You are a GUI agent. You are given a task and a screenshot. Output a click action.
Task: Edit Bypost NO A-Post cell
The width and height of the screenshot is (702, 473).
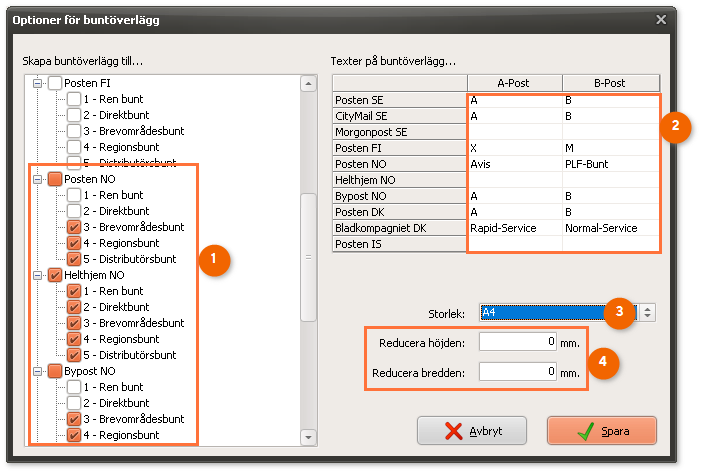pyautogui.click(x=514, y=196)
